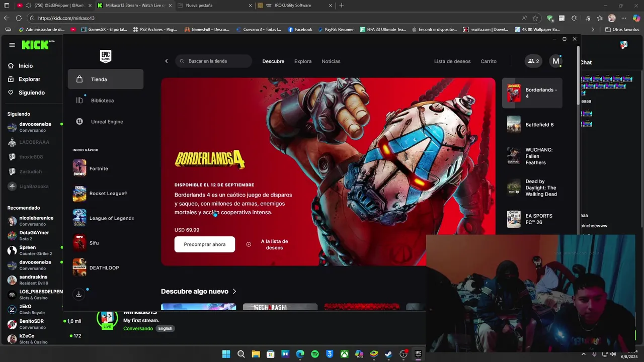Image resolution: width=644 pixels, height=362 pixels.
Task: Open Unreal Engine section
Action: tap(107, 122)
